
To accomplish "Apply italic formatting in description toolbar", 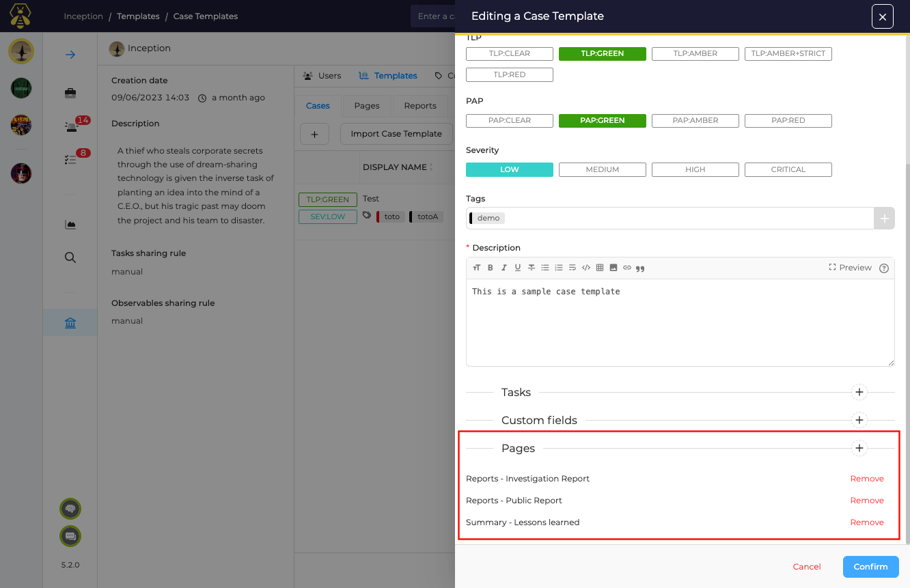I will pyautogui.click(x=504, y=268).
